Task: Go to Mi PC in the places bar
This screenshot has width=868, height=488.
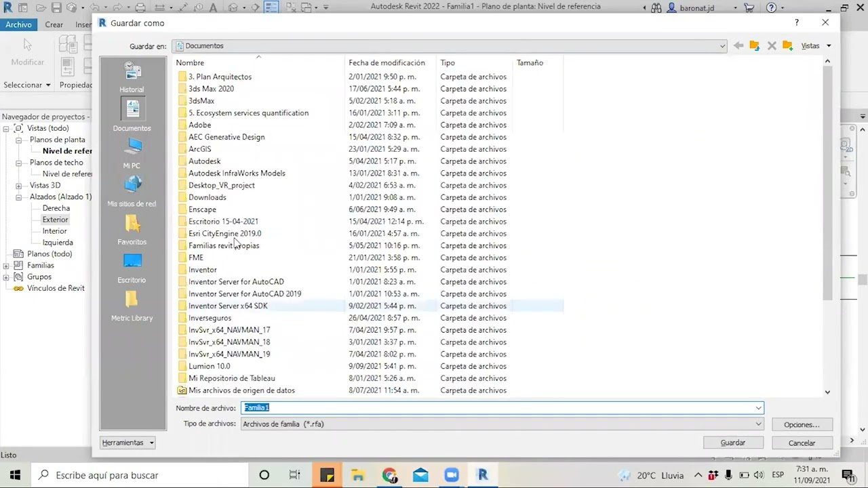Action: coord(132,154)
